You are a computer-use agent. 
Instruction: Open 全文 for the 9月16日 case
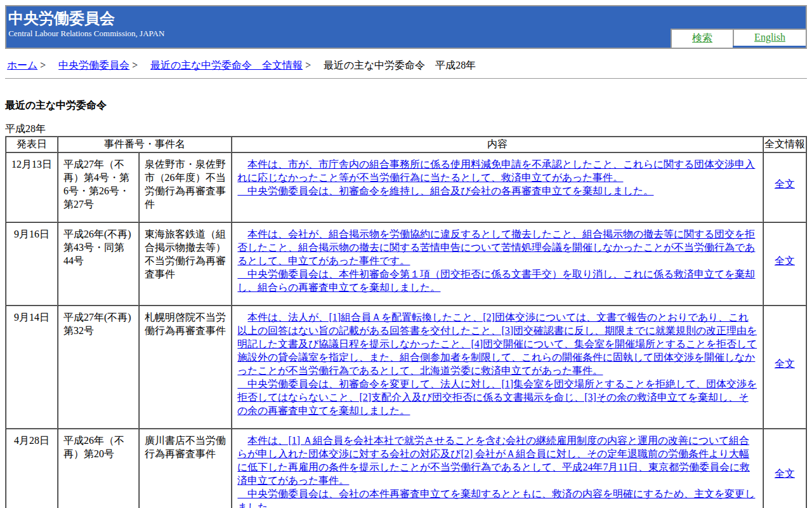(x=784, y=260)
